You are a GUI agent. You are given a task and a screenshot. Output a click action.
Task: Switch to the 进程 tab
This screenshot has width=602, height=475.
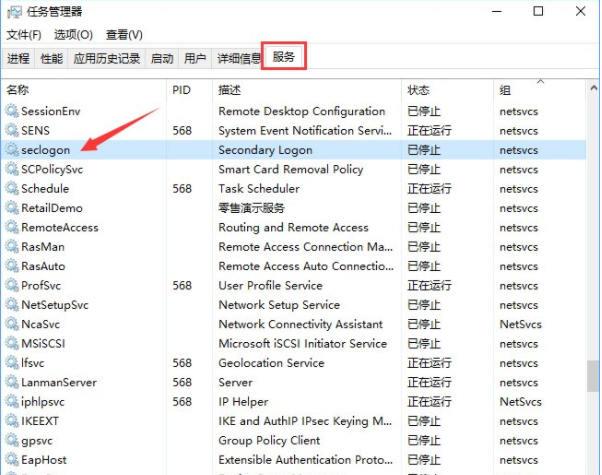tap(18, 59)
